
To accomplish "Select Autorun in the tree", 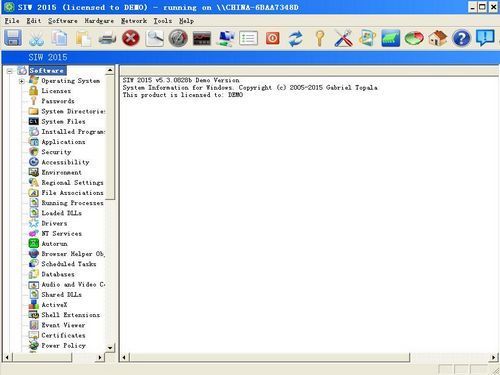I will click(x=54, y=244).
